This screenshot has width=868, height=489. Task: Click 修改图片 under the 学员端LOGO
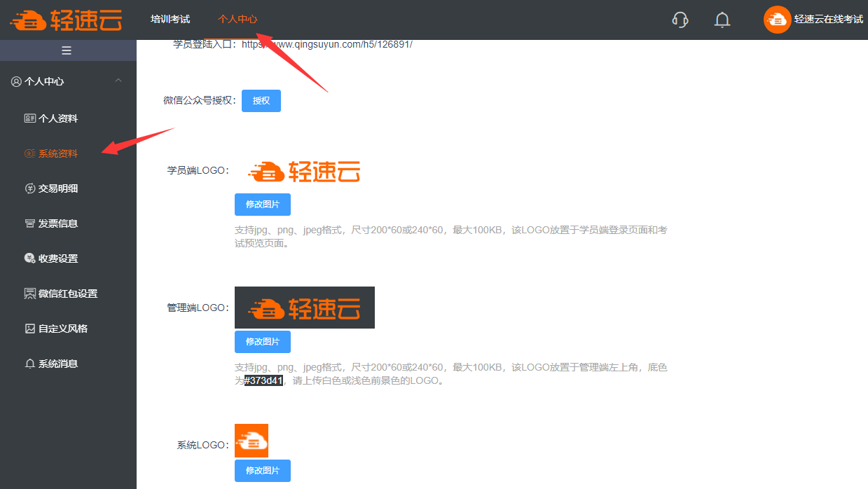[x=262, y=205]
